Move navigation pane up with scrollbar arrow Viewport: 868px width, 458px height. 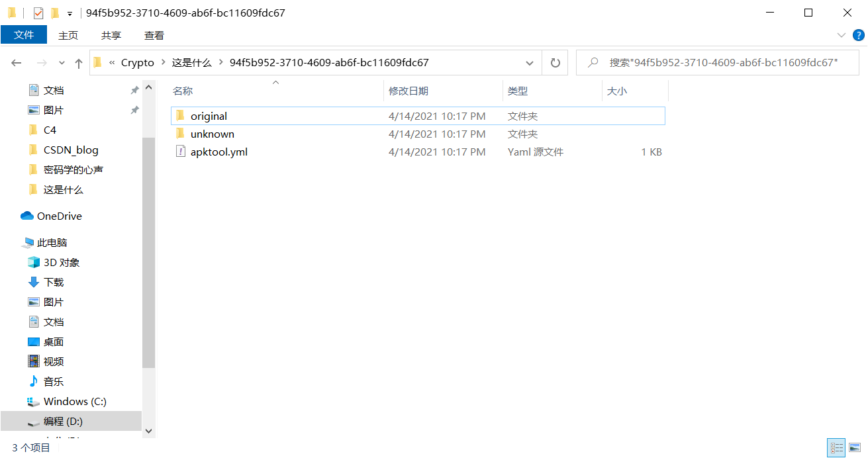148,87
